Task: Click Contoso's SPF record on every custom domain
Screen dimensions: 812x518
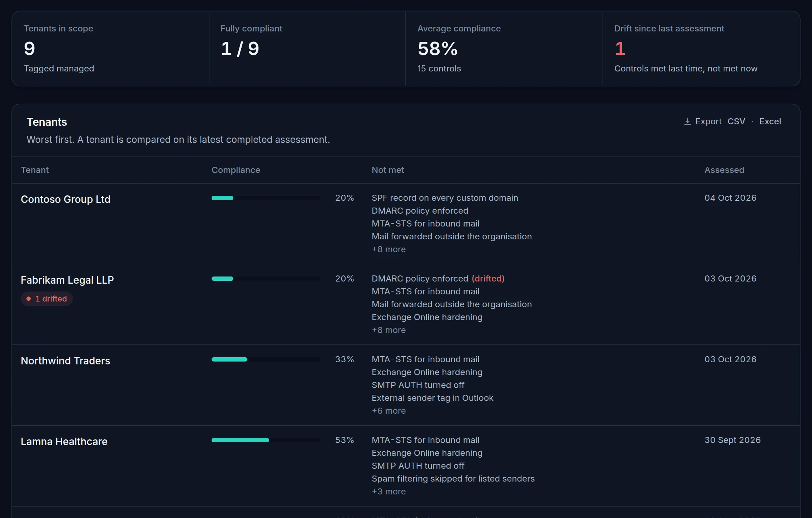Action: point(445,198)
